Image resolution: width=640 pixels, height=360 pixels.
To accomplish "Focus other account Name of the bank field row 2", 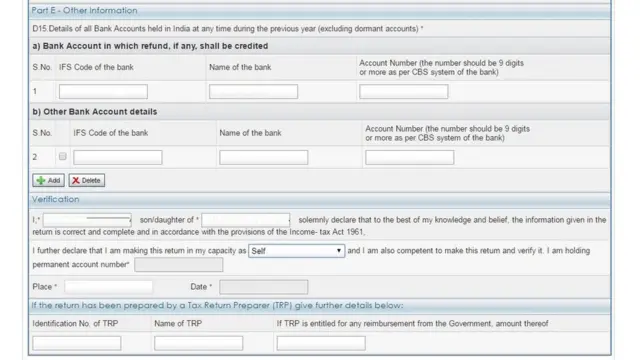I will [x=264, y=157].
